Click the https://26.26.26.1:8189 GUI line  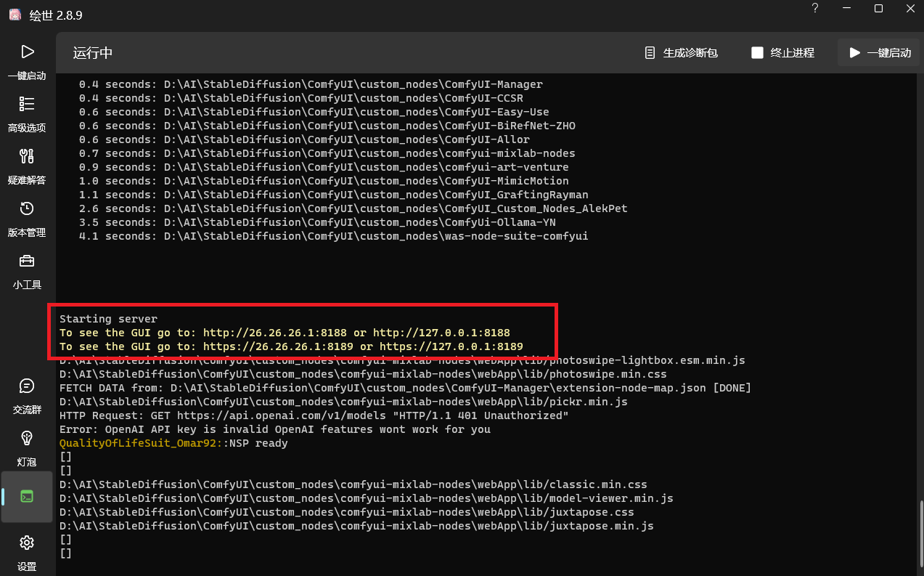point(291,346)
